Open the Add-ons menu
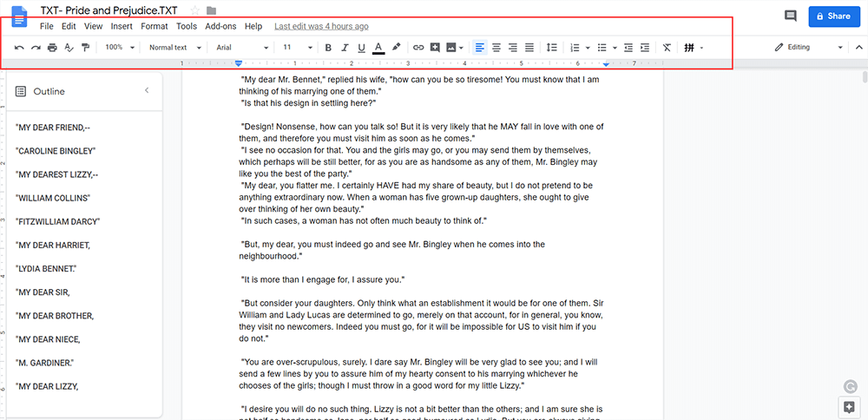The image size is (868, 420). [x=220, y=27]
